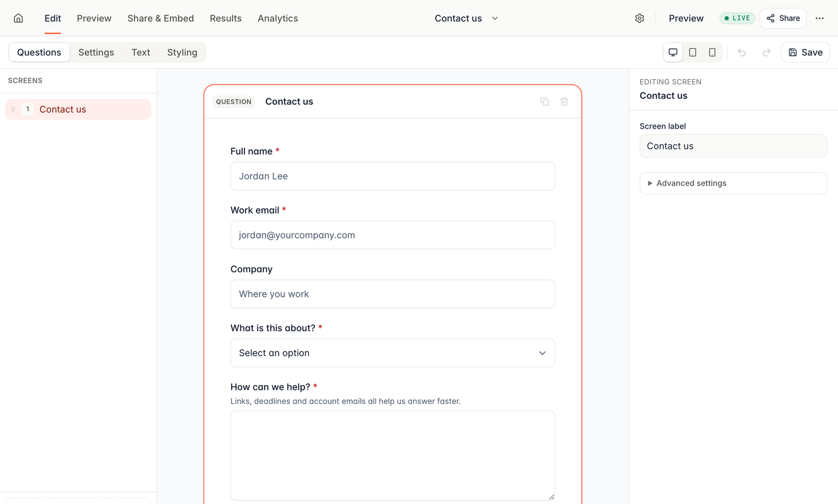Click the LIVE status badge

737,18
